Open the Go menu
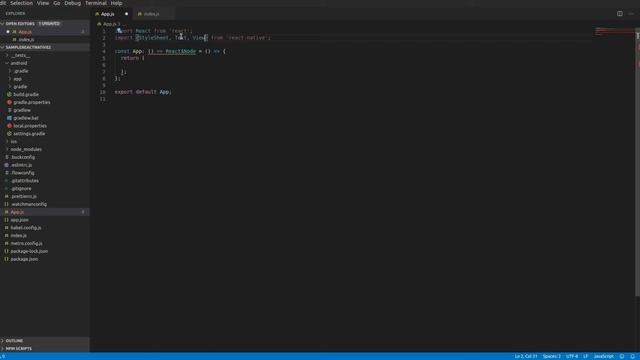The width and height of the screenshot is (640, 360). (57, 3)
